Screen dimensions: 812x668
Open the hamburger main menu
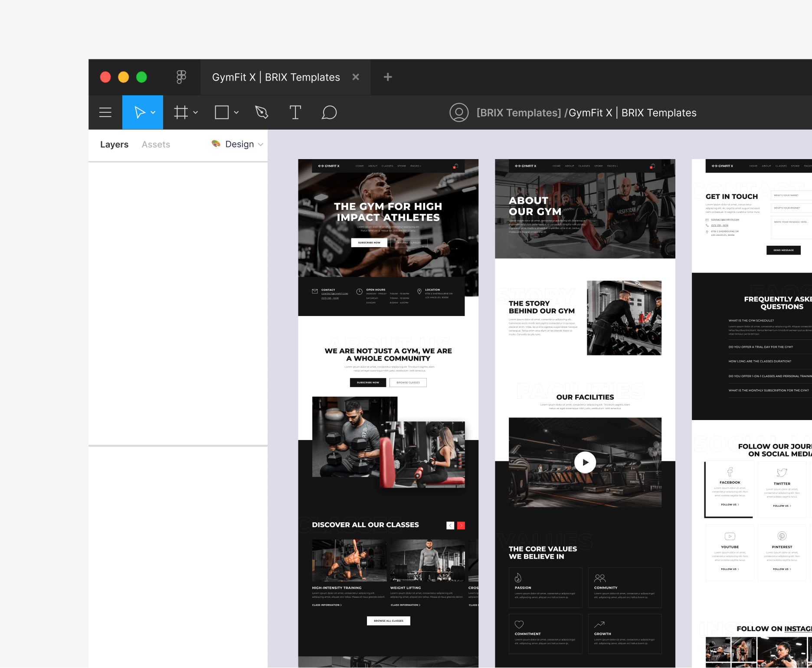click(x=105, y=113)
